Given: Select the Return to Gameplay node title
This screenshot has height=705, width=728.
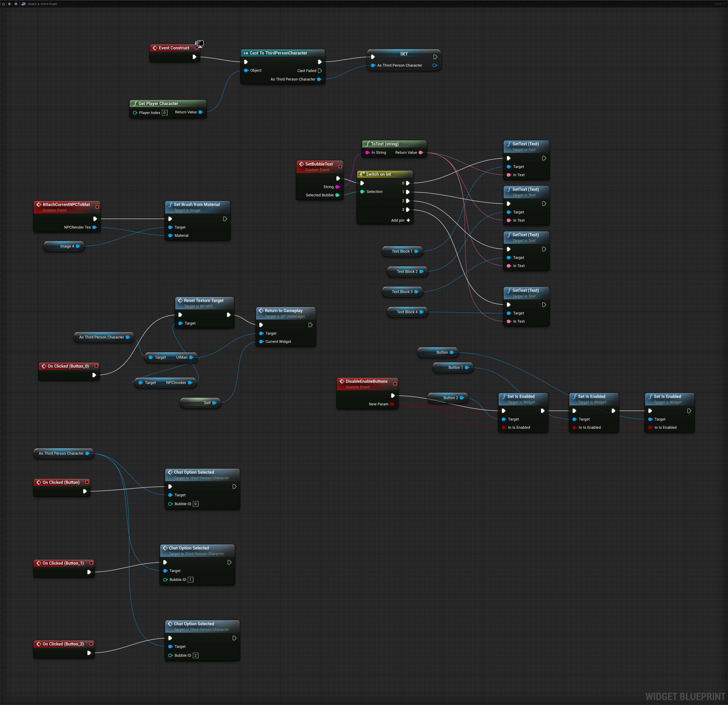Looking at the screenshot, I should pos(283,311).
